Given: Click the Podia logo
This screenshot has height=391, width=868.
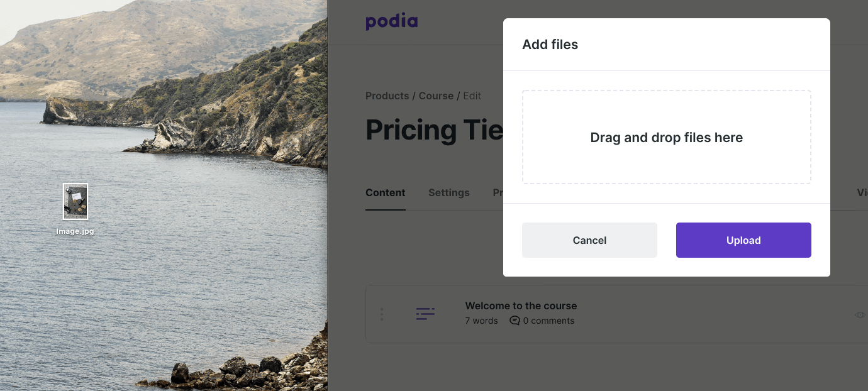Looking at the screenshot, I should 391,22.
